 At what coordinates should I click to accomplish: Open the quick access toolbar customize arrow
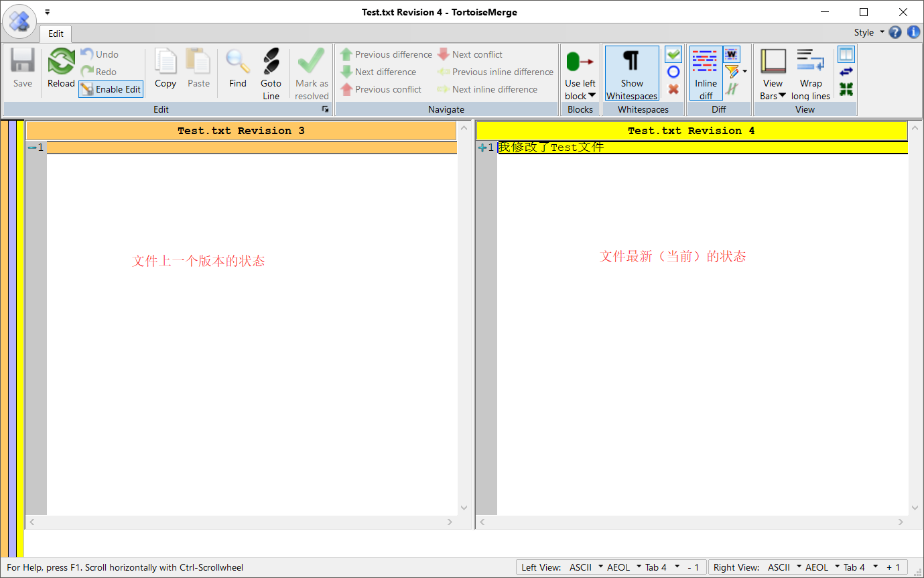48,12
